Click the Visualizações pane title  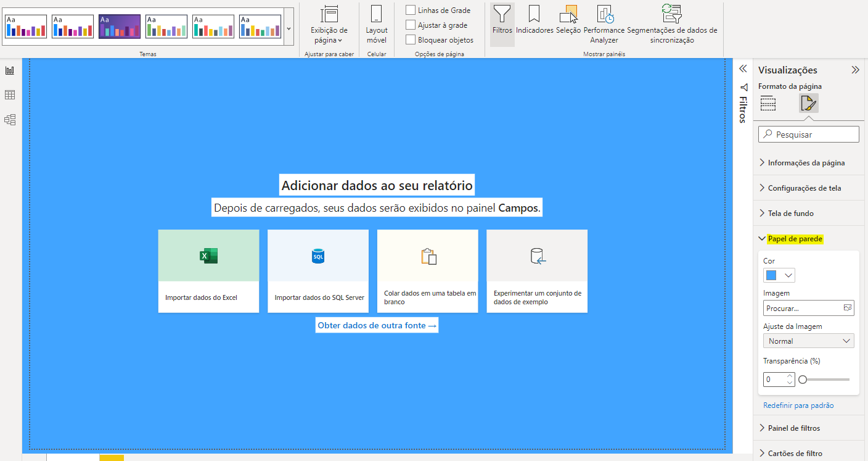[x=788, y=70]
